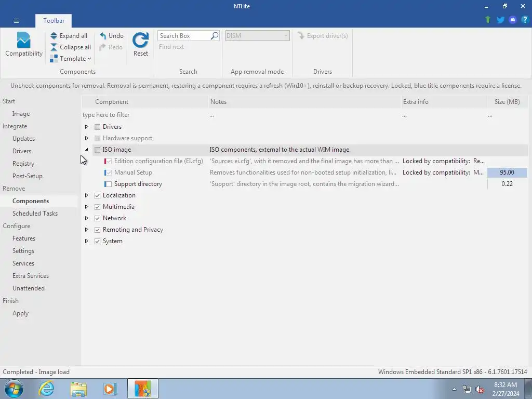This screenshot has height=399, width=532.
Task: Click the Collapse all icon
Action: pyautogui.click(x=54, y=47)
